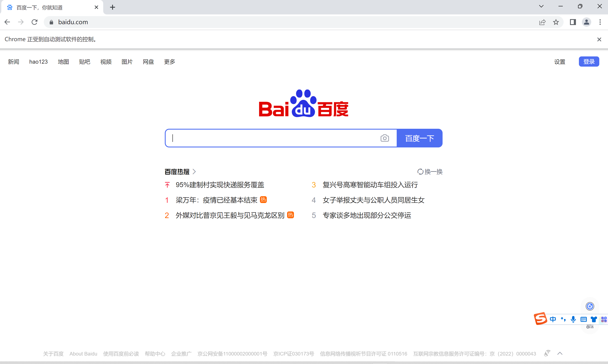Open 地图 in top nav

(63, 62)
